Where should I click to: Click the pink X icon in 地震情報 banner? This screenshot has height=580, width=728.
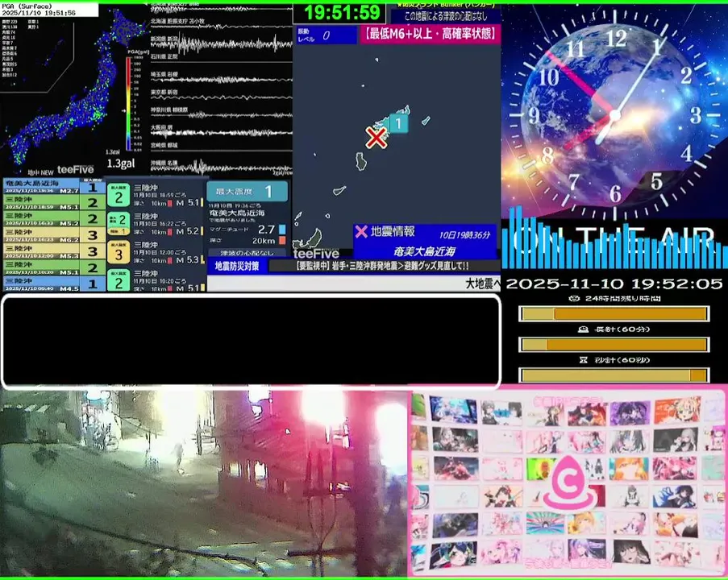361,231
